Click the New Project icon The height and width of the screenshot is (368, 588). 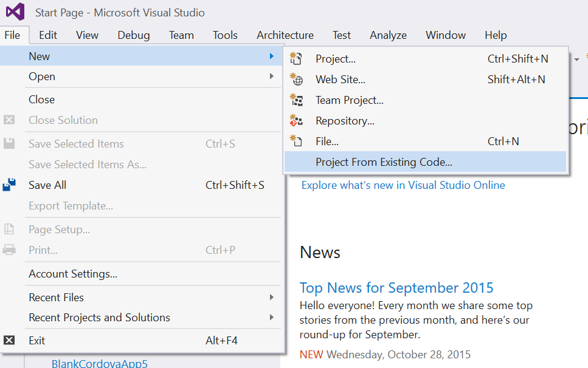pyautogui.click(x=296, y=59)
